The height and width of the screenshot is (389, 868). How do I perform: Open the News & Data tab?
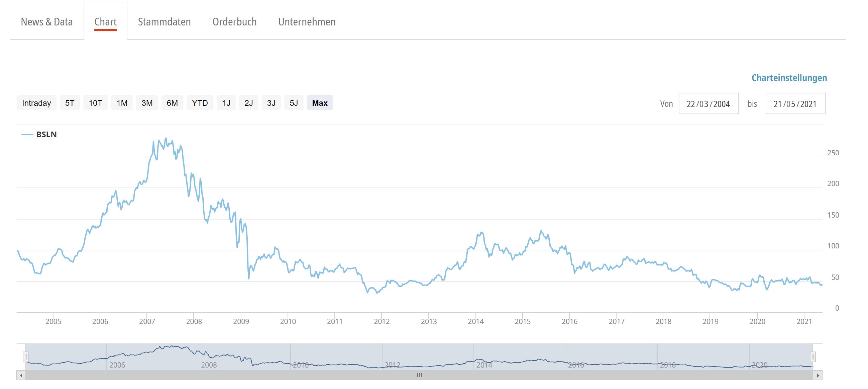pos(47,22)
